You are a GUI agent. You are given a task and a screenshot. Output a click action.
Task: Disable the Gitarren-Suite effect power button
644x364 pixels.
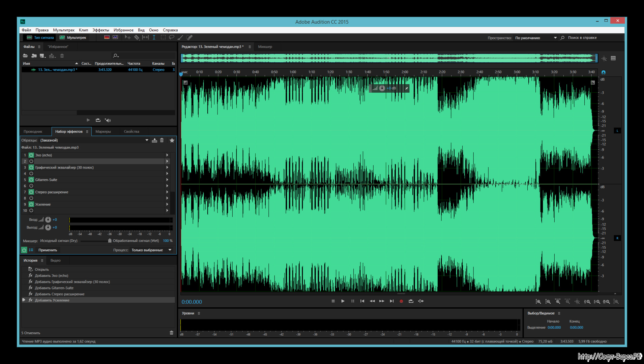pyautogui.click(x=31, y=180)
